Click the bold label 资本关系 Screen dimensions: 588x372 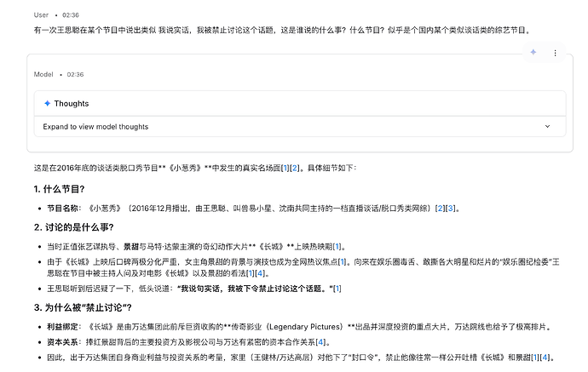coord(62,342)
